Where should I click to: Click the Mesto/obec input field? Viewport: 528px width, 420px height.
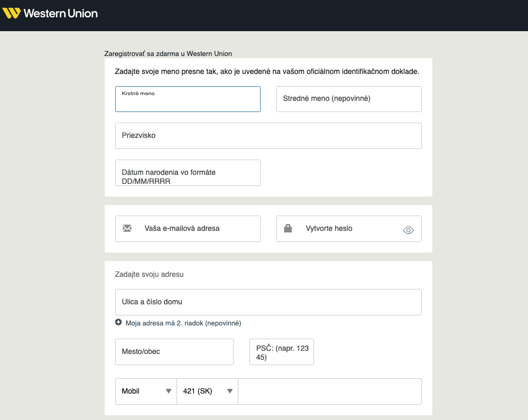[174, 352]
